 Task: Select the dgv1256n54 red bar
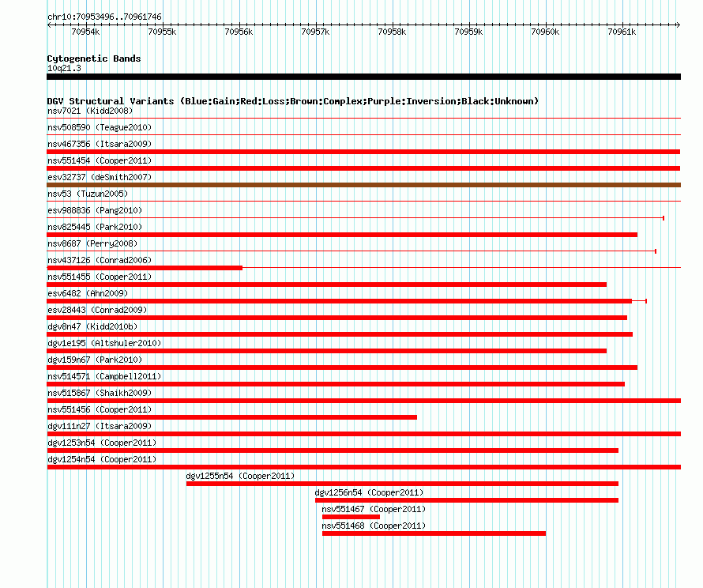[467, 500]
